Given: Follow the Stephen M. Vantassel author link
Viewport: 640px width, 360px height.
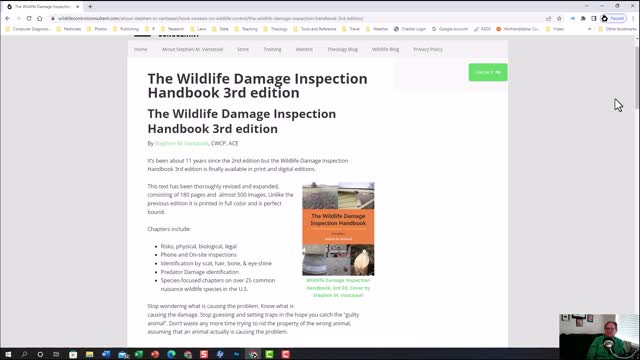Looking at the screenshot, I should click(x=182, y=143).
